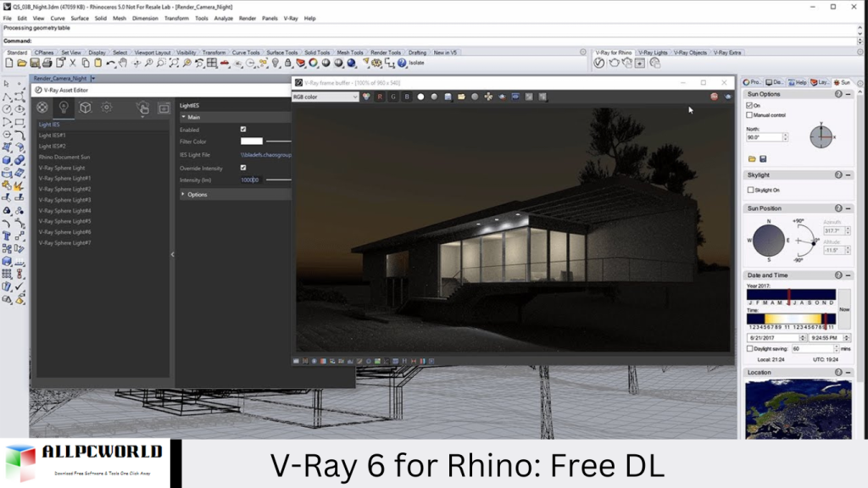The image size is (868, 488).
Task: Toggle the Green channel in frame buffer
Action: click(x=393, y=97)
